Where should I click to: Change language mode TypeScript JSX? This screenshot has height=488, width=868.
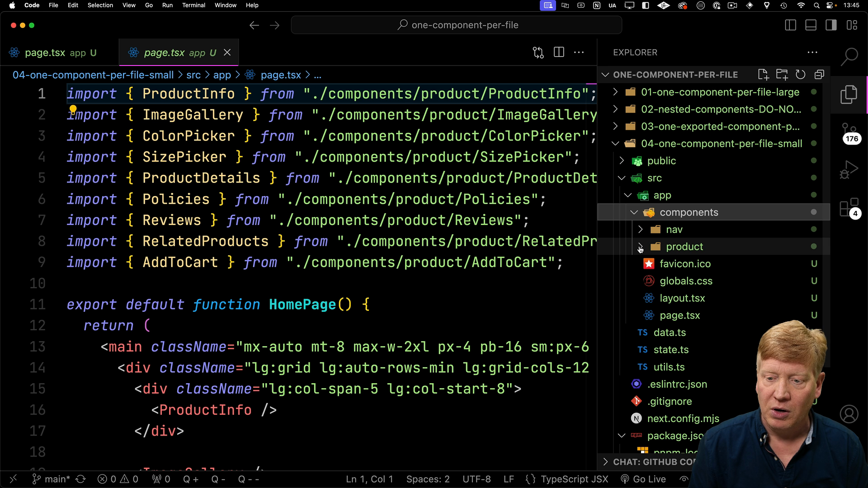coord(574,479)
